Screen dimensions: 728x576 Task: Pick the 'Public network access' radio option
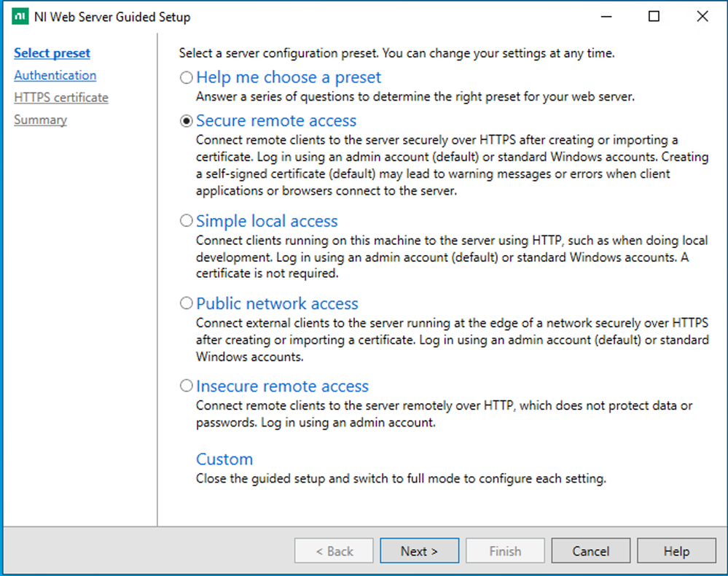[x=187, y=303]
